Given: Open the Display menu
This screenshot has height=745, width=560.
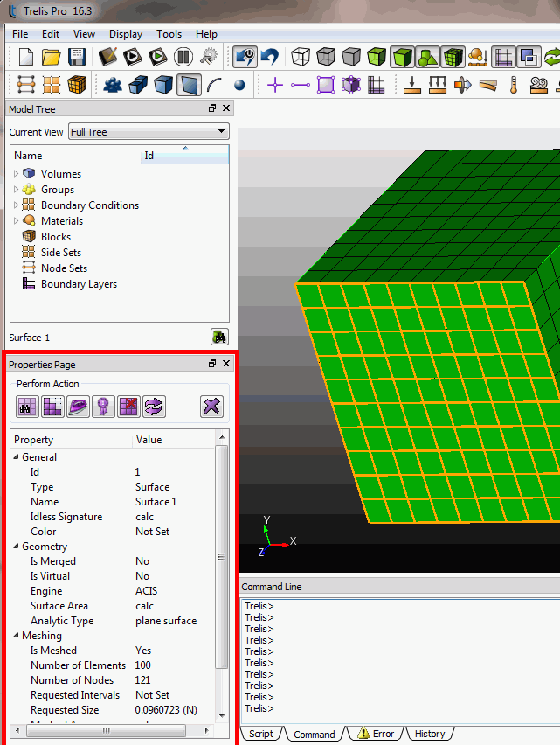Looking at the screenshot, I should (126, 34).
